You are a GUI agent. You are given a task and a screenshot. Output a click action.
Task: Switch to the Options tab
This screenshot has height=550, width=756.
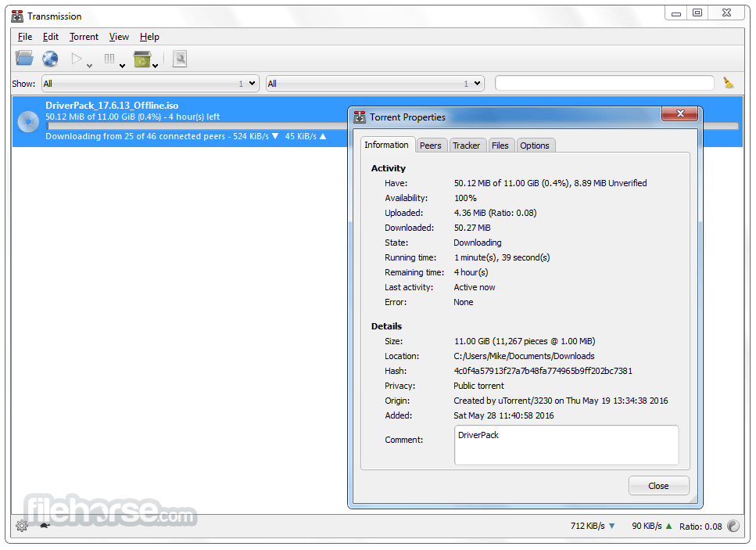click(534, 146)
